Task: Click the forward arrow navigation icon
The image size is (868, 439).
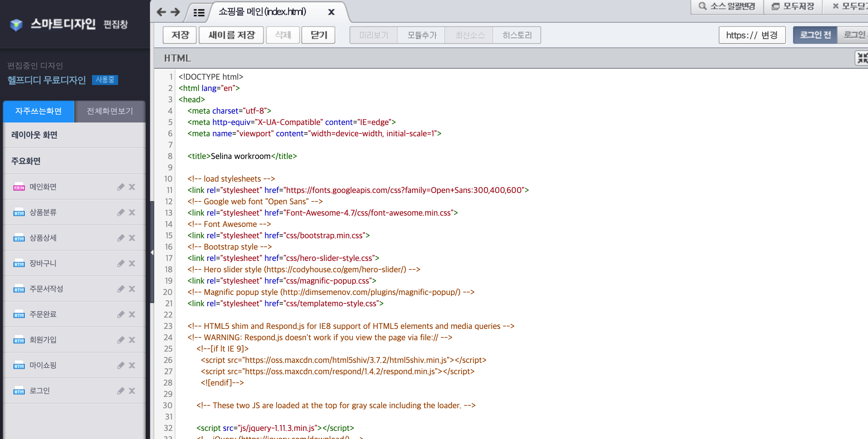Action: point(175,12)
